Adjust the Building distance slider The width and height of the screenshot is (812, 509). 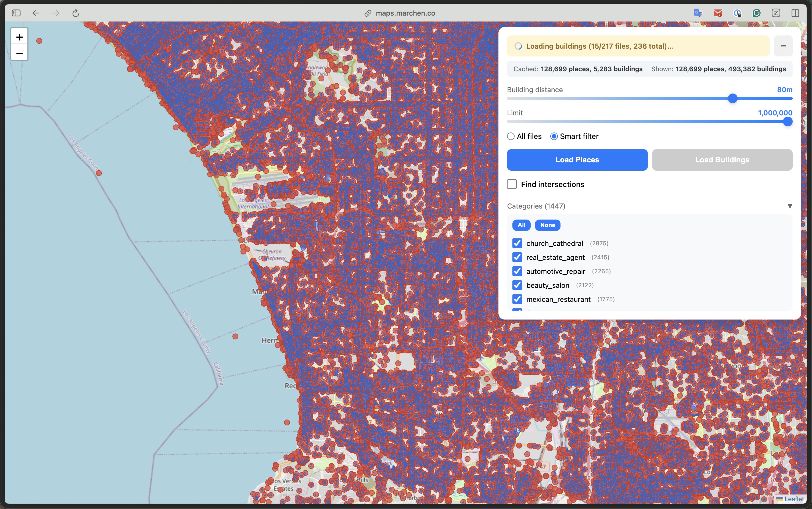pyautogui.click(x=732, y=99)
